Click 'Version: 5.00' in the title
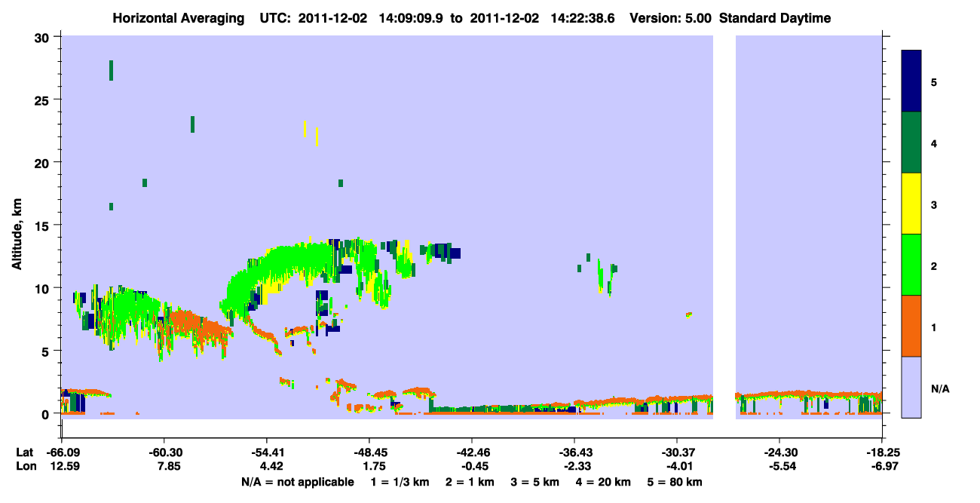This screenshot has height=503, width=980. 672,18
